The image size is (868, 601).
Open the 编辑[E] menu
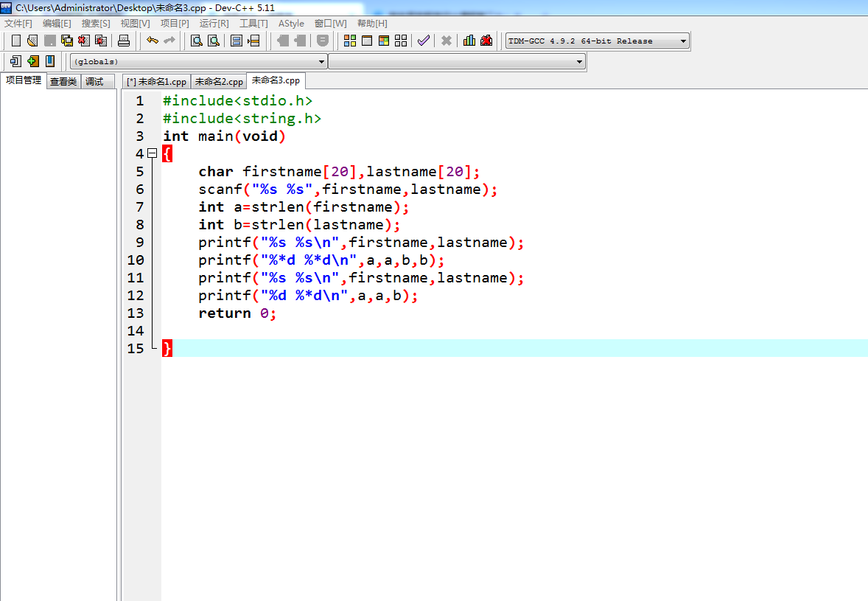tap(57, 24)
